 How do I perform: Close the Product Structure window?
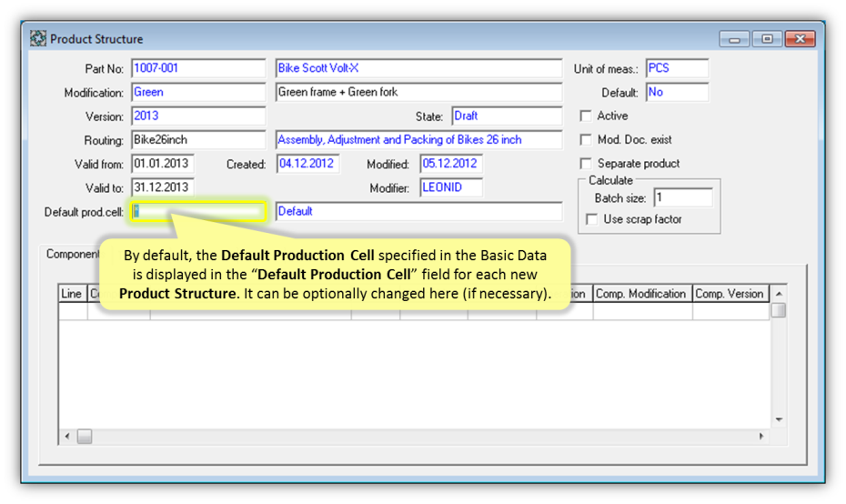click(801, 39)
